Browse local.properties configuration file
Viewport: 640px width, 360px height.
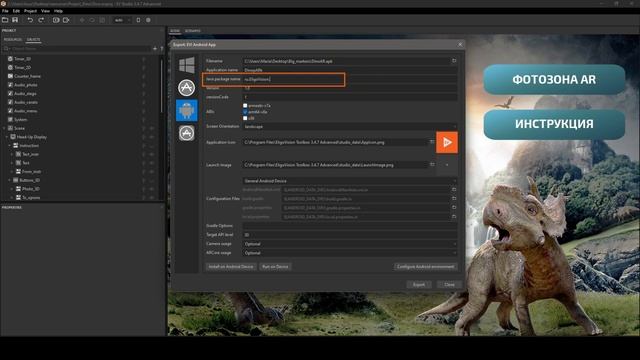(x=454, y=217)
